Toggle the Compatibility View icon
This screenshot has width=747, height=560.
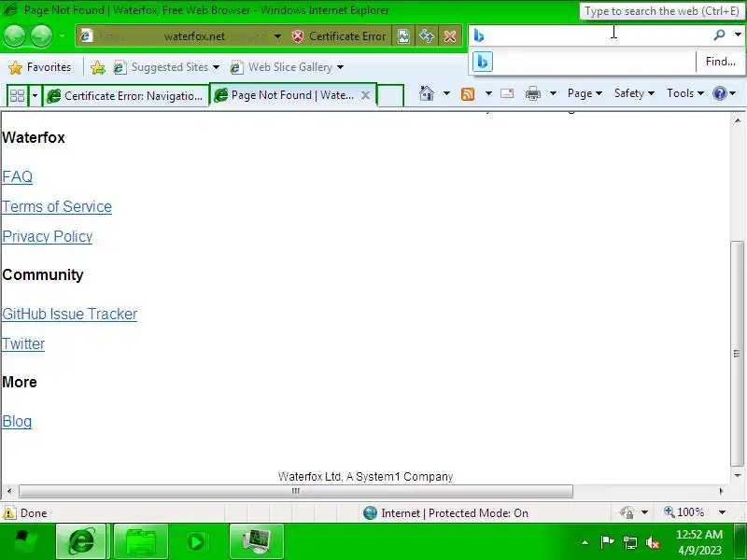[403, 36]
